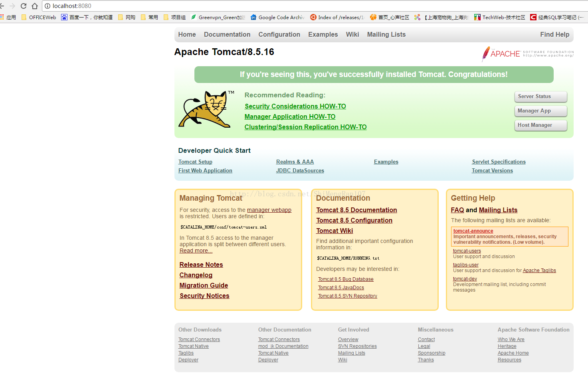Open Manager Application HOW-TO link
Screen dimensions: 588x379
pos(290,116)
